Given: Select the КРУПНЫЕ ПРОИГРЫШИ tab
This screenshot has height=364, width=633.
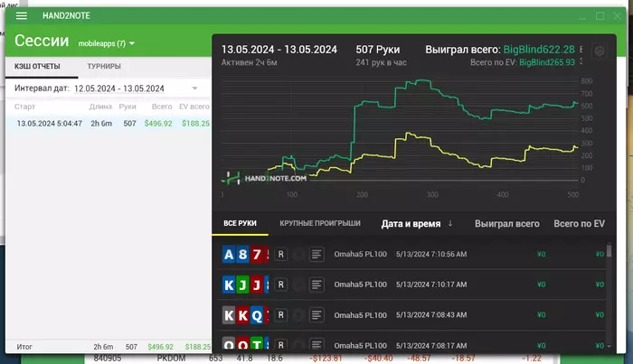Looking at the screenshot, I should point(320,223).
